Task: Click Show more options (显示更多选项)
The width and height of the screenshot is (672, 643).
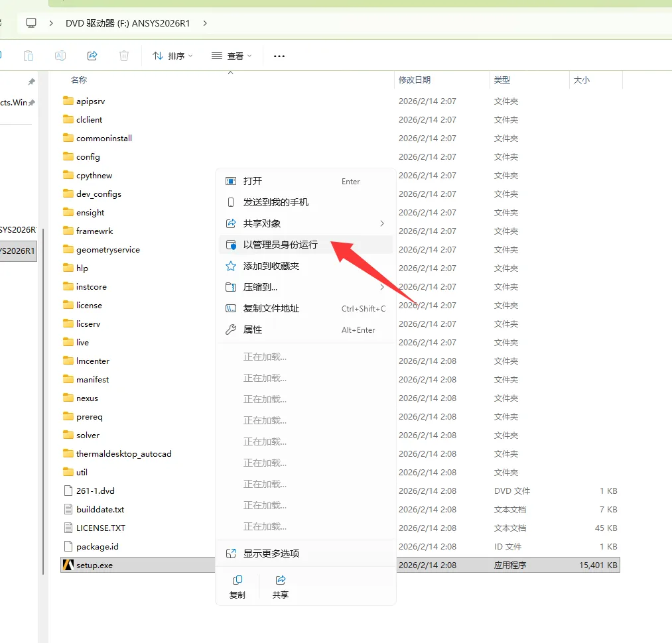Action: pos(306,554)
